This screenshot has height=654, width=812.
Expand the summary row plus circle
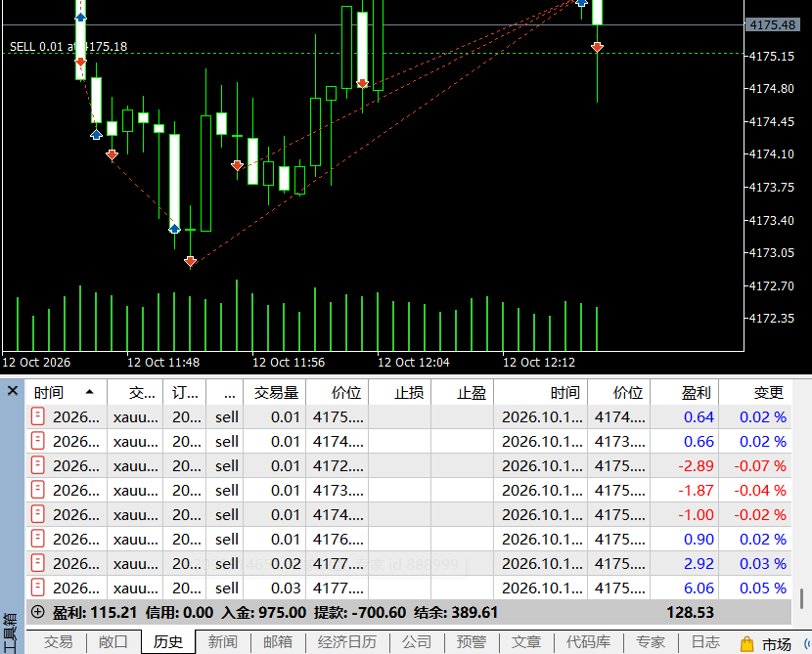click(x=37, y=612)
